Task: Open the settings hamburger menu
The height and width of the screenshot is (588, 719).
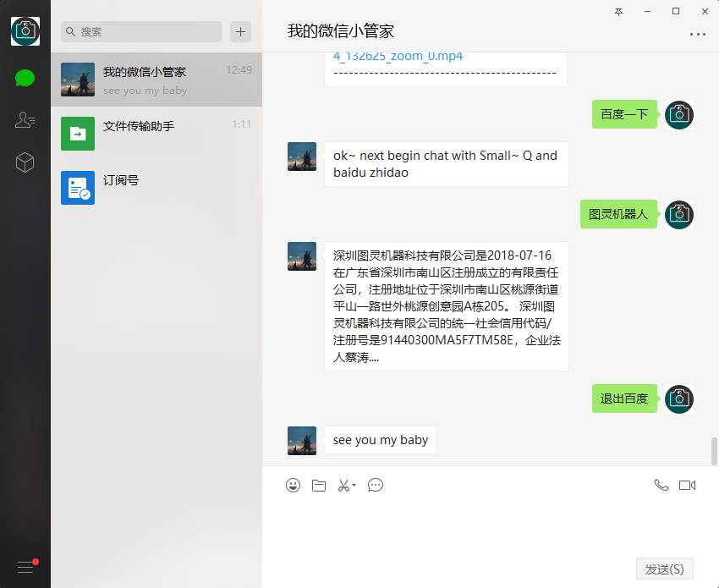Action: pos(25,567)
